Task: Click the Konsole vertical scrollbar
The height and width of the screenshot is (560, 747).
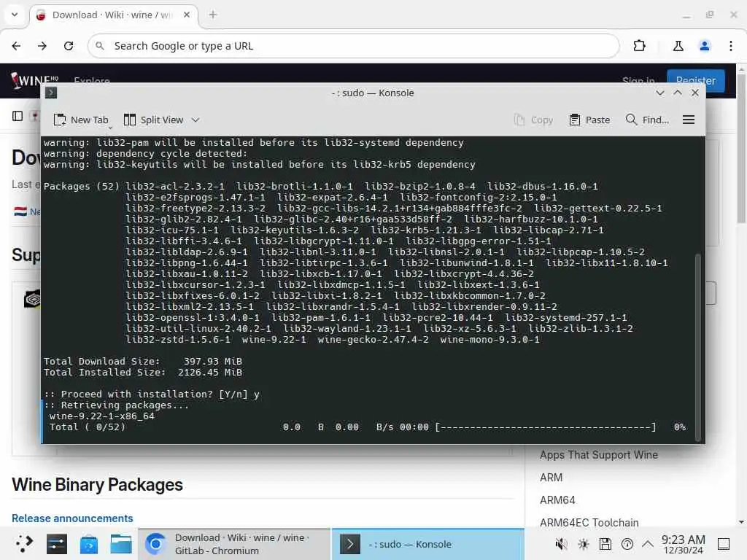Action: (x=699, y=348)
